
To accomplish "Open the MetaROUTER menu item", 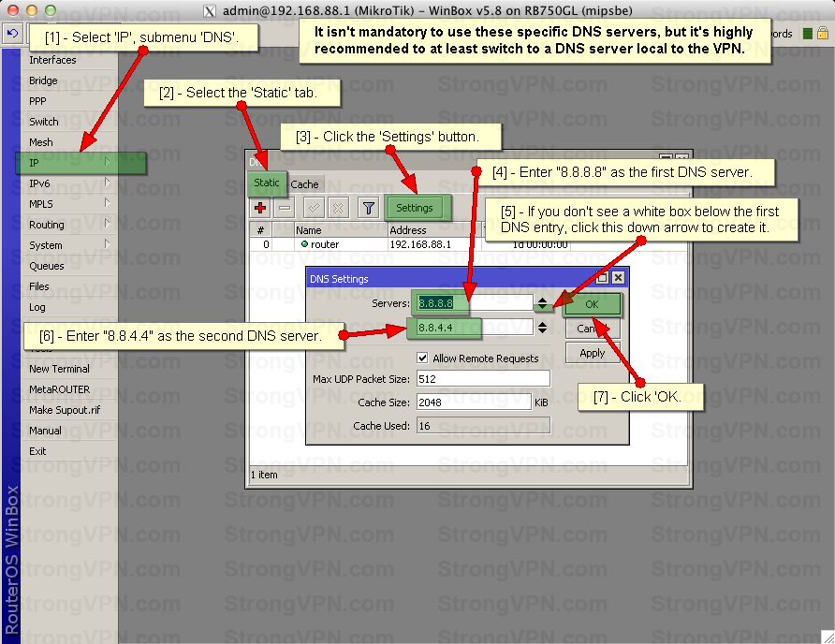I will click(x=69, y=389).
